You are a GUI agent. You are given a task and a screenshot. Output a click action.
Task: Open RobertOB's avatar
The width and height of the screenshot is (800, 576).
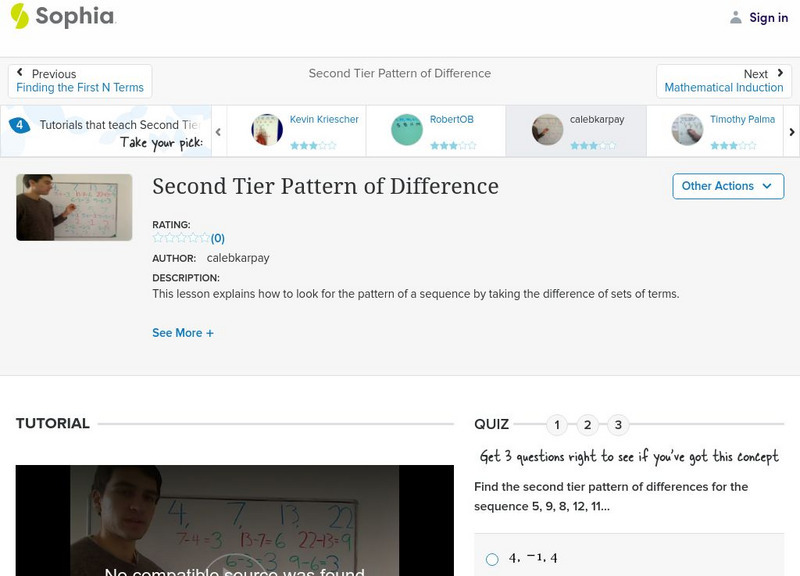(x=406, y=130)
